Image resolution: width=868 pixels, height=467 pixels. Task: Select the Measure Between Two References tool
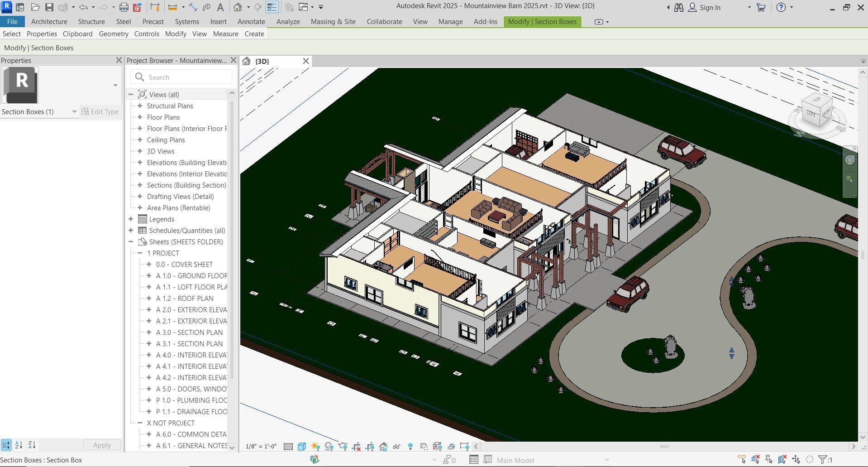172,7
